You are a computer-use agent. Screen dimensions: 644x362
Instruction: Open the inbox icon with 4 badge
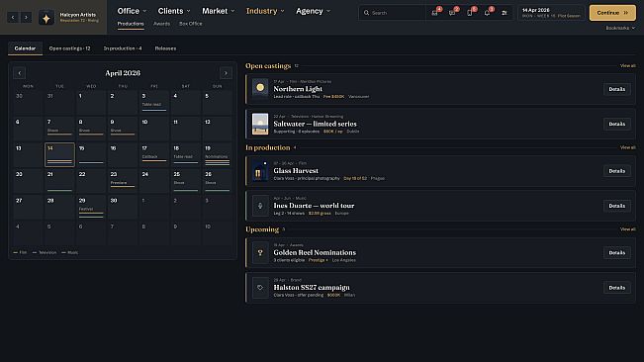(x=434, y=13)
